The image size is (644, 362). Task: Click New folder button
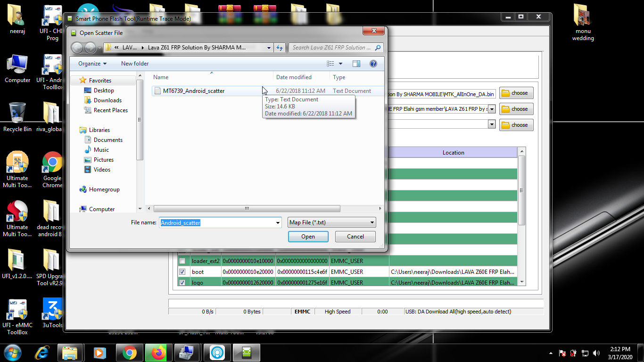coord(135,64)
